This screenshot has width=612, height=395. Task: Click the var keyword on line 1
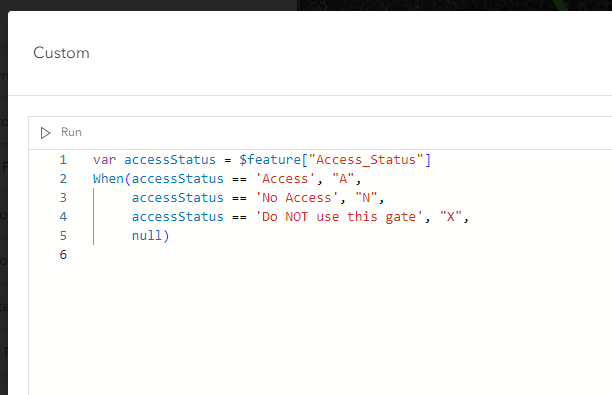(x=104, y=160)
